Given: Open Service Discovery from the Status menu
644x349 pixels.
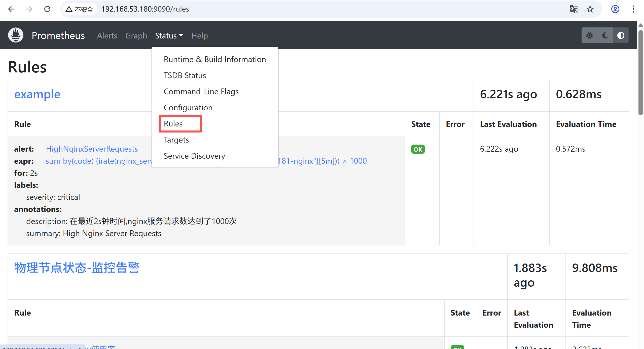Looking at the screenshot, I should click(194, 156).
